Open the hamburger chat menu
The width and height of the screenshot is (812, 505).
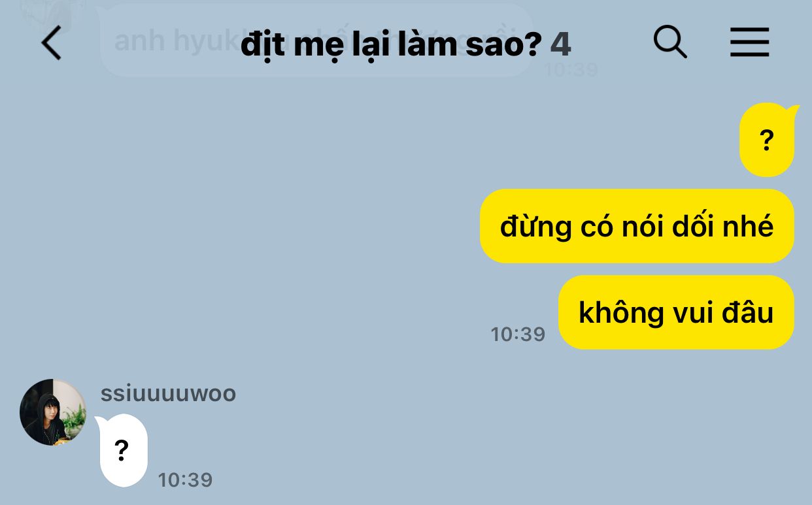click(749, 43)
